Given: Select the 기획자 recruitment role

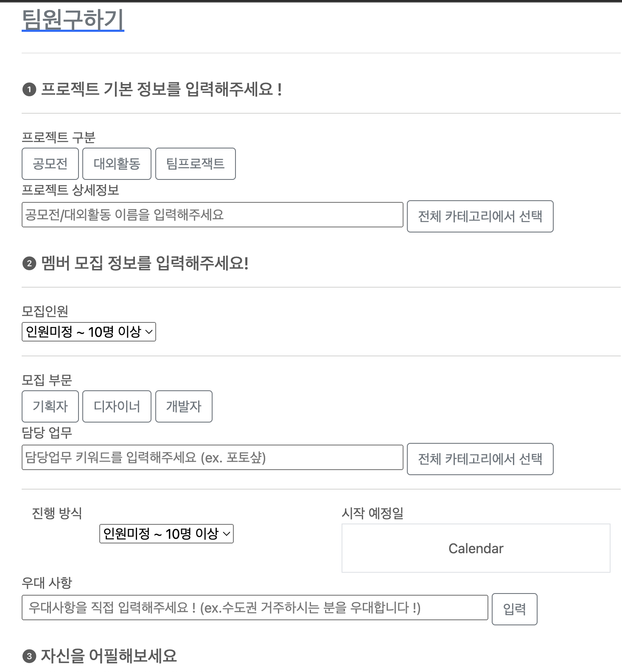Looking at the screenshot, I should tap(50, 406).
